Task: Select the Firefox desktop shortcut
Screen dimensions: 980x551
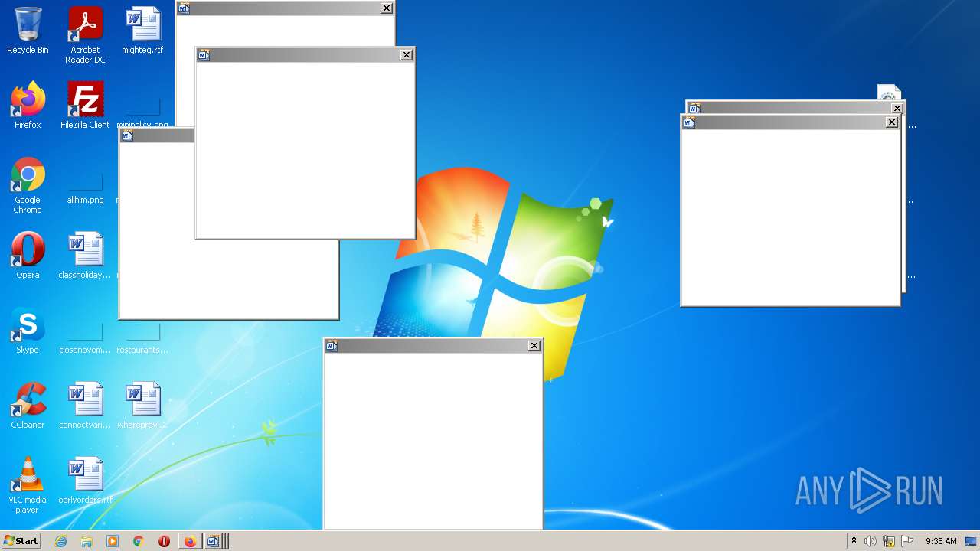Action: tap(28, 106)
